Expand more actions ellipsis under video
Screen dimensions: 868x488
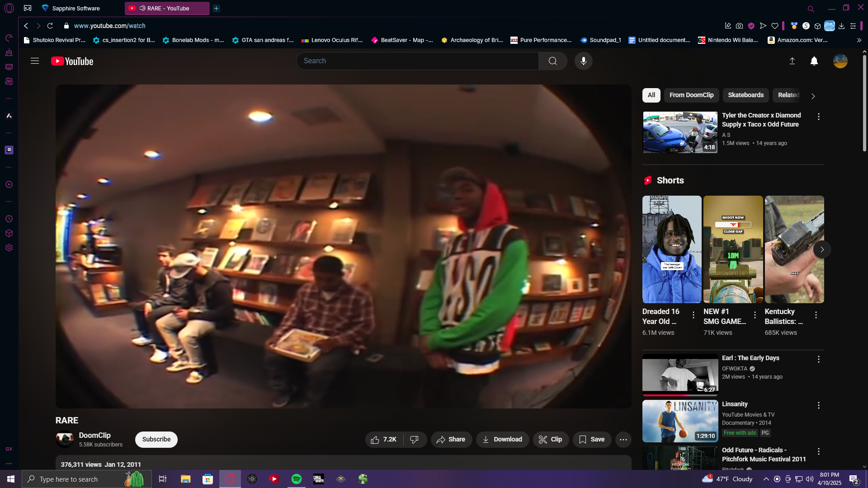pyautogui.click(x=623, y=440)
